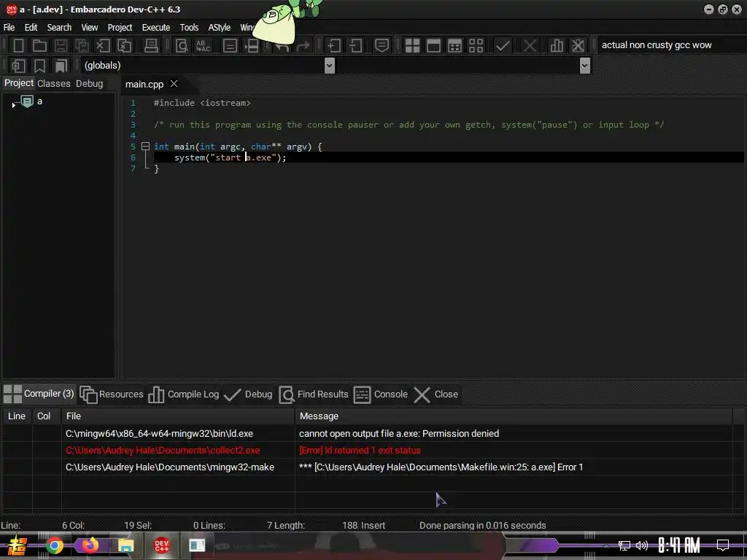Open the AStyle menu
The width and height of the screenshot is (747, 560).
(219, 28)
